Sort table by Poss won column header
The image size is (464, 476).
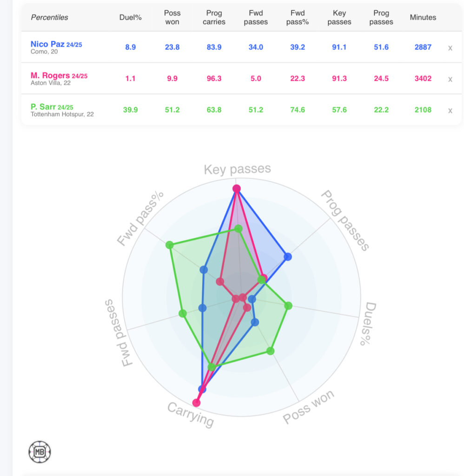(172, 17)
